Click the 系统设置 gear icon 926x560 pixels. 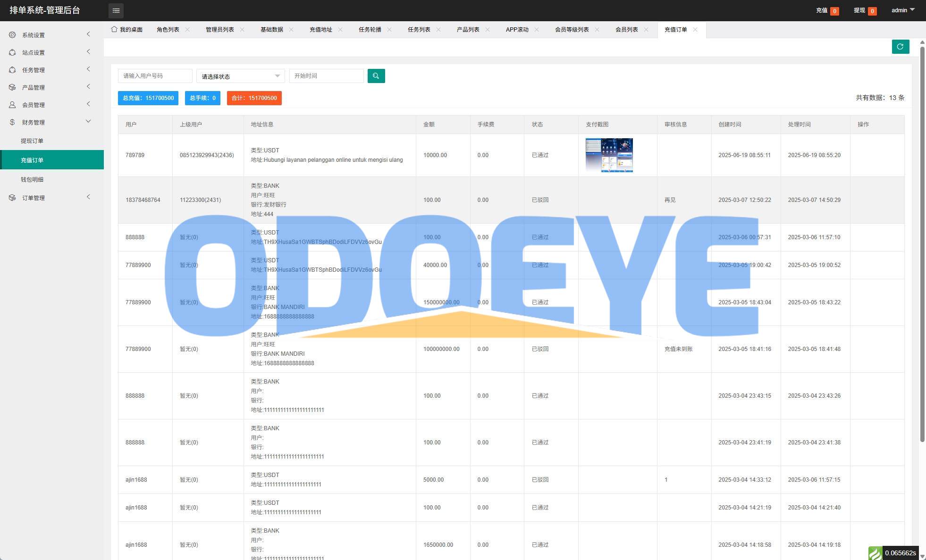12,35
